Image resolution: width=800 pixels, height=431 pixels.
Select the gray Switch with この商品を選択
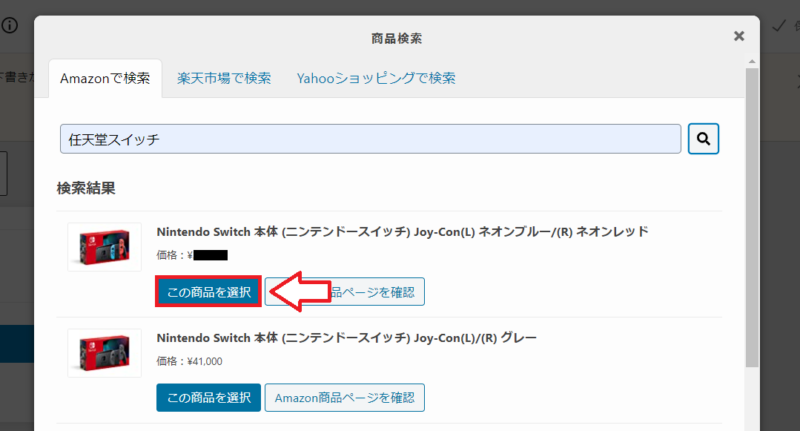tap(209, 398)
